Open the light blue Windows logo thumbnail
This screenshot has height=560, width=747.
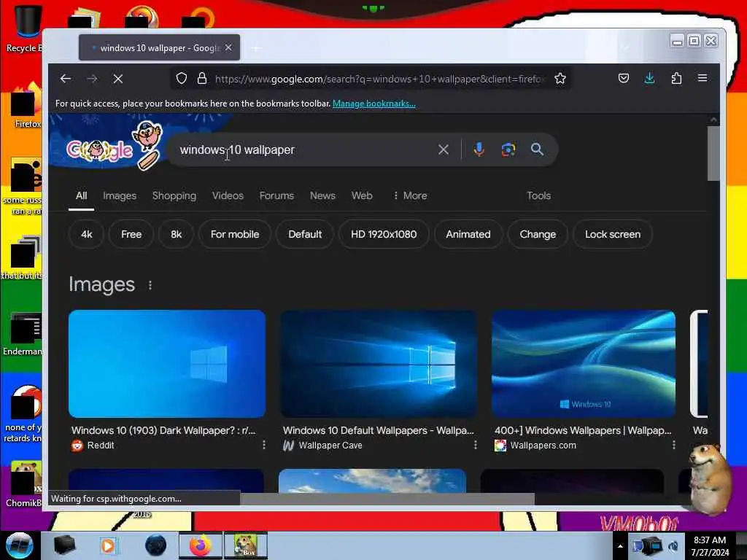(x=167, y=364)
